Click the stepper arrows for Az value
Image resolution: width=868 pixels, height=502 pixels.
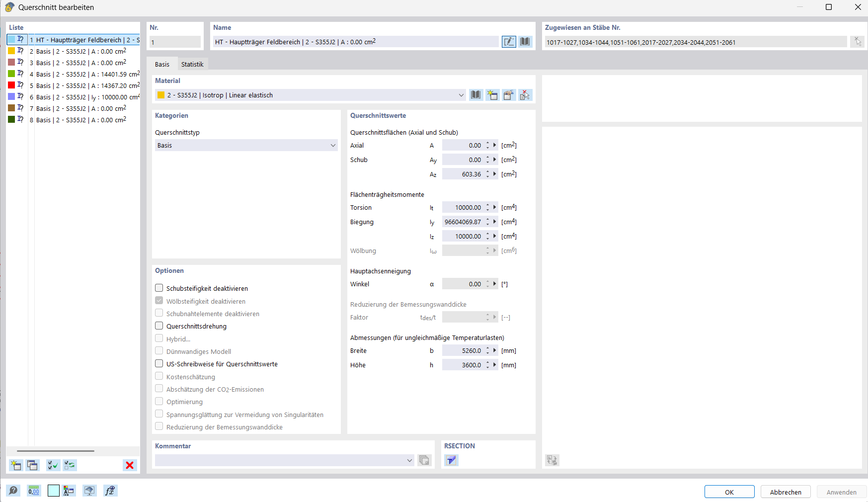488,174
